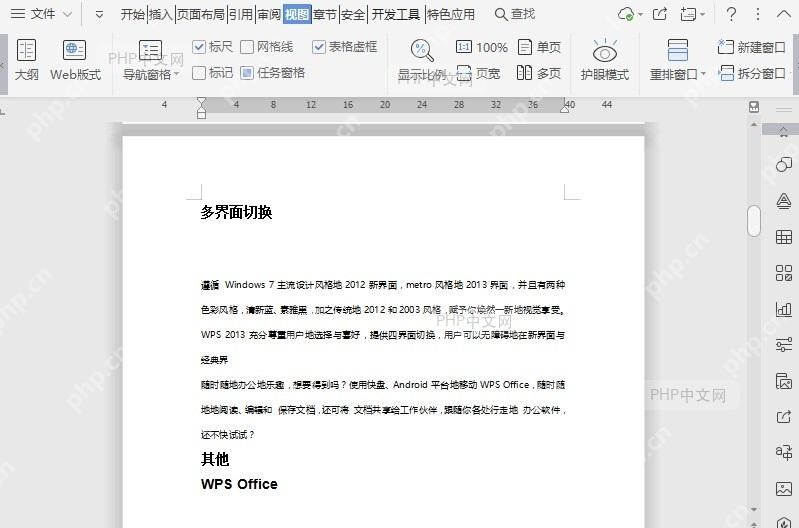Click the bar chart icon in right sidebar
The width and height of the screenshot is (799, 528).
(784, 309)
